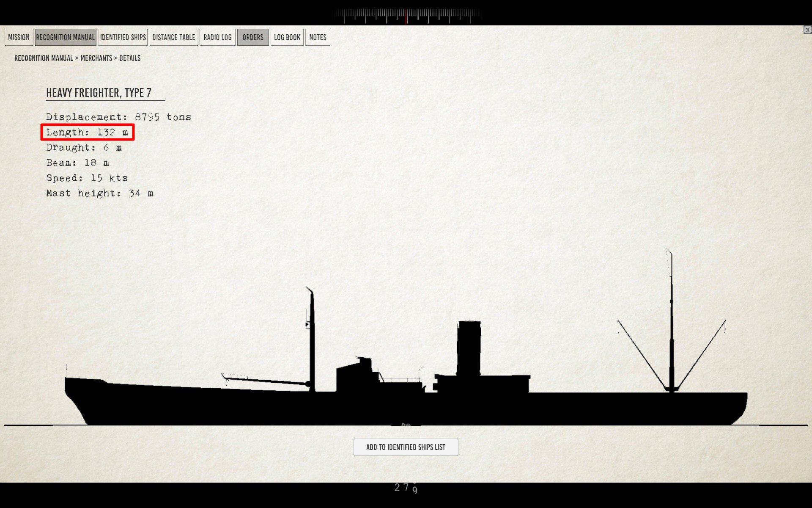Open the Distance Table tab

pos(173,37)
